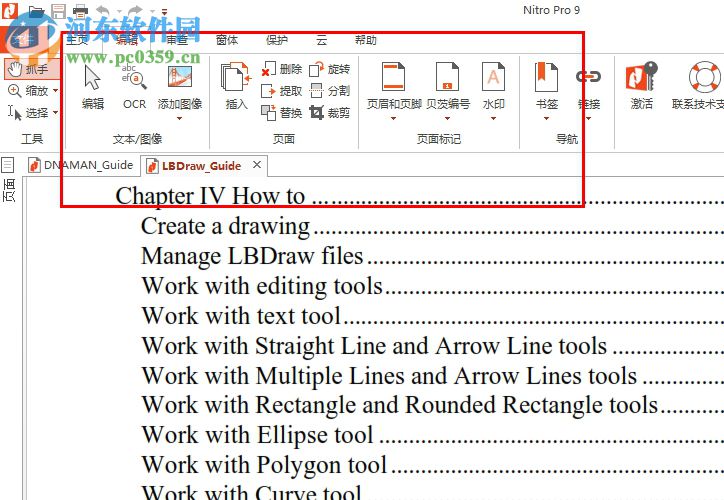Screen dimensions: 724x500
Task: Open 贝茨编号 Bates numbering
Action: (447, 88)
